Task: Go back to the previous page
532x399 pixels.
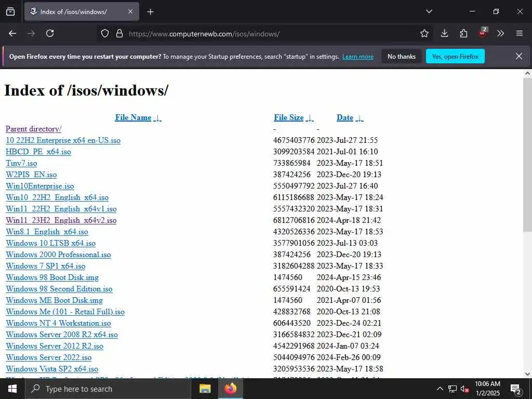Action: [12, 33]
